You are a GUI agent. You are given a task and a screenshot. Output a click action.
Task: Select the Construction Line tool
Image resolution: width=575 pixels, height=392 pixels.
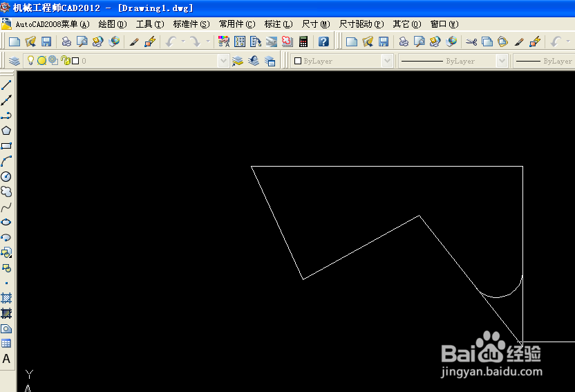pyautogui.click(x=6, y=100)
